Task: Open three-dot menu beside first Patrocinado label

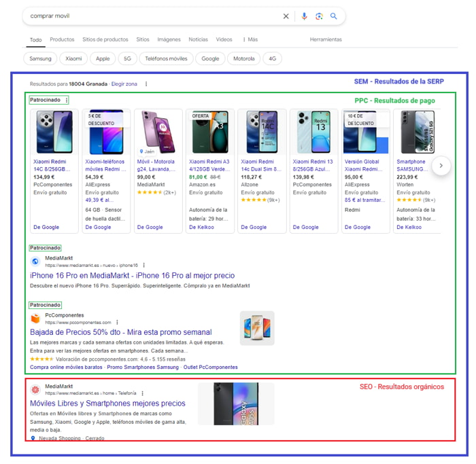Action: coord(66,100)
